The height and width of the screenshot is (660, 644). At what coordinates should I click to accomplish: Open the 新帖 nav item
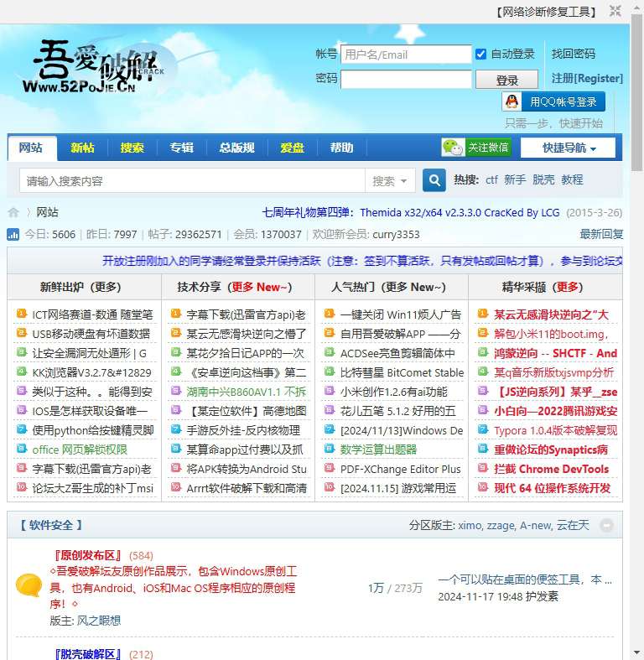(82, 148)
